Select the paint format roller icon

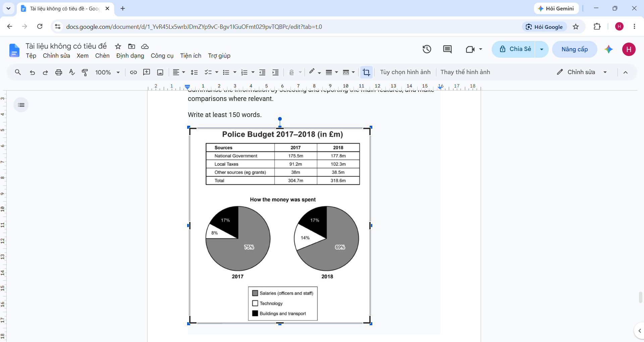[x=85, y=72]
